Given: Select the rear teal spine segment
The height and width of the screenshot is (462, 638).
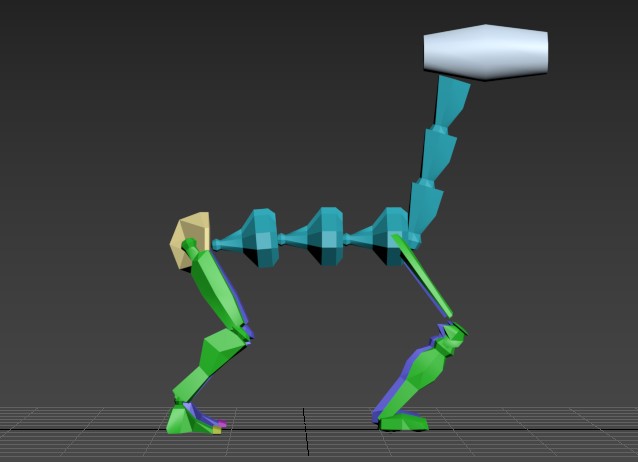Looking at the screenshot, I should [x=259, y=238].
